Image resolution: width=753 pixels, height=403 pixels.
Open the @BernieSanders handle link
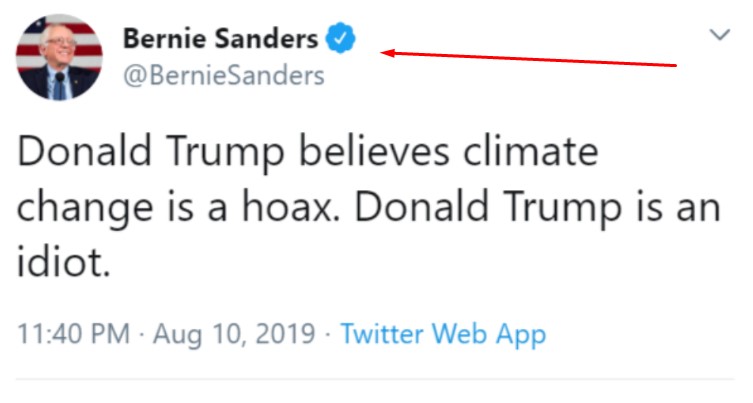click(223, 75)
